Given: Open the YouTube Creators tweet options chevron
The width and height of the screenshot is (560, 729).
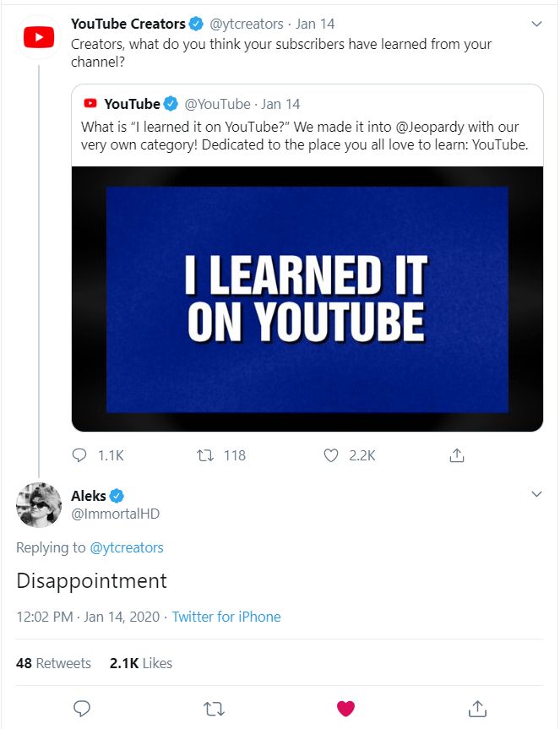Looking at the screenshot, I should coord(536,24).
